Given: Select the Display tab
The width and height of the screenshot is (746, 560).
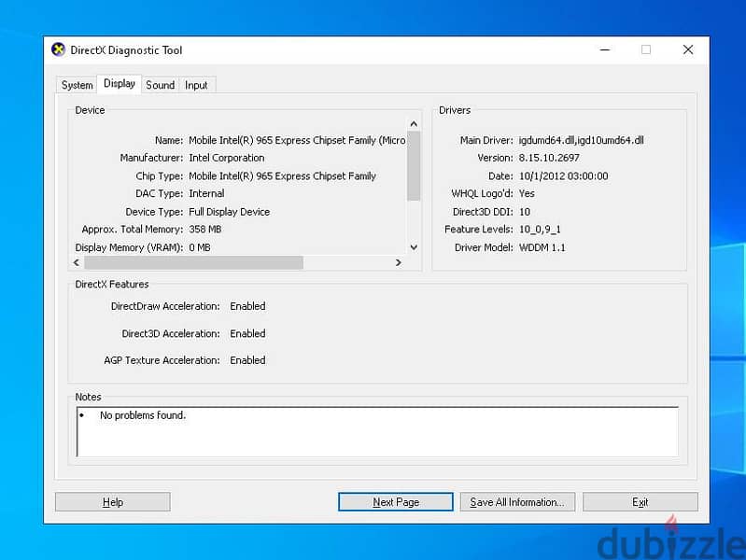Looking at the screenshot, I should pyautogui.click(x=120, y=84).
